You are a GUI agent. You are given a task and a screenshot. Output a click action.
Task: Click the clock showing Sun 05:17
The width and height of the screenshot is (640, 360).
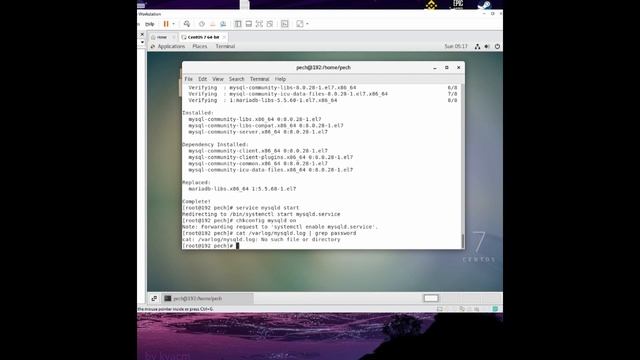[x=456, y=47]
